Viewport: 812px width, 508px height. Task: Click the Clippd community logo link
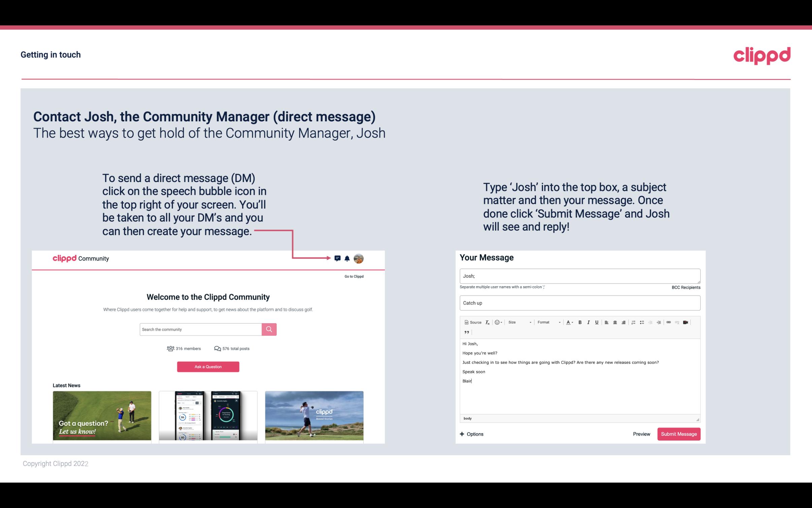pos(81,258)
